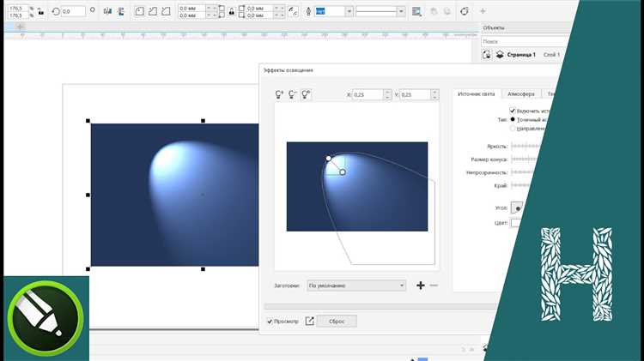Screen dimensions: 644x361
Task: Select the Страница 1 item in Objects
Action: tap(521, 55)
